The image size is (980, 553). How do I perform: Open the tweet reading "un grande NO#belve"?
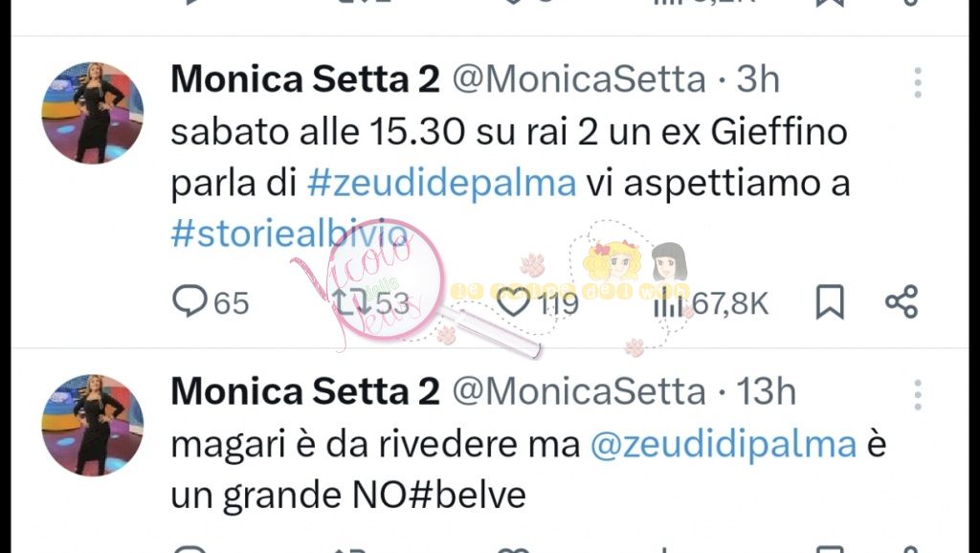pos(348,497)
